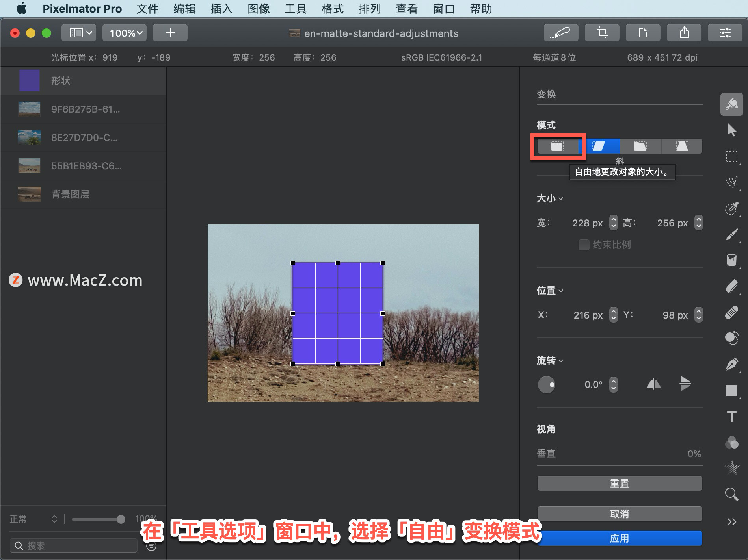The image size is (748, 560).
Task: Select the Arrange arrow tool
Action: pyautogui.click(x=732, y=130)
